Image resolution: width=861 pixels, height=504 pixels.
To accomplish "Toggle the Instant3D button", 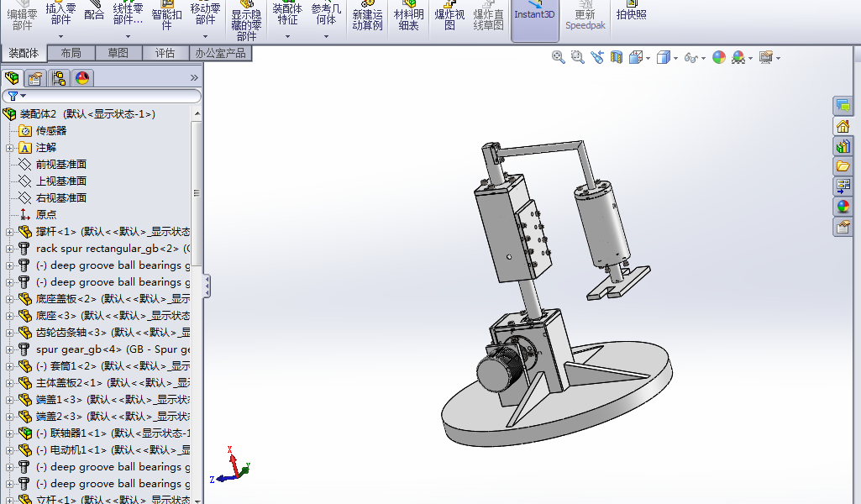I will pos(534,19).
